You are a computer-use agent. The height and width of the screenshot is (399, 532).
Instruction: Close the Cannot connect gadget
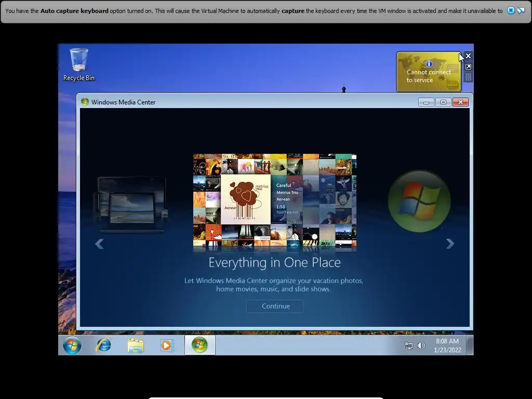[x=468, y=56]
